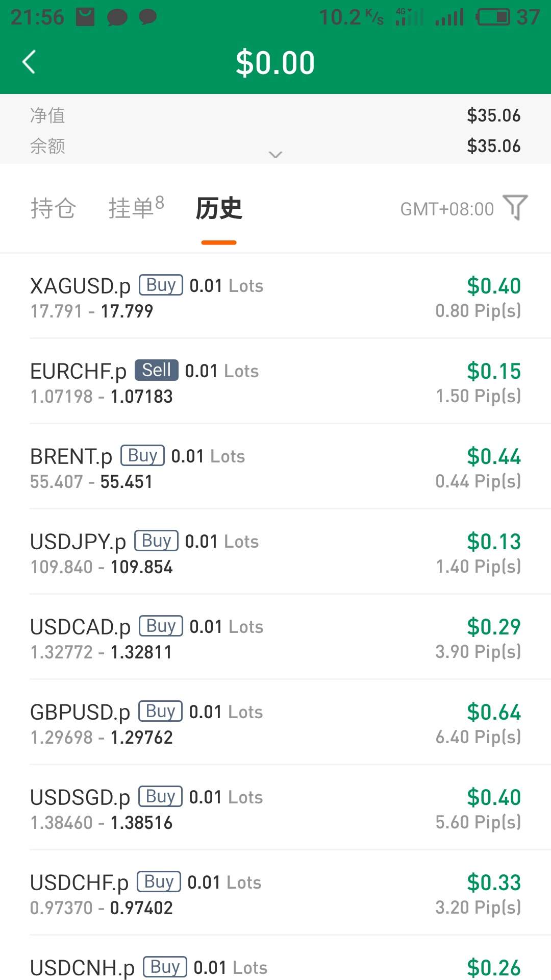The image size is (551, 980).
Task: Tap the mail notification icon in status bar
Action: 85,17
